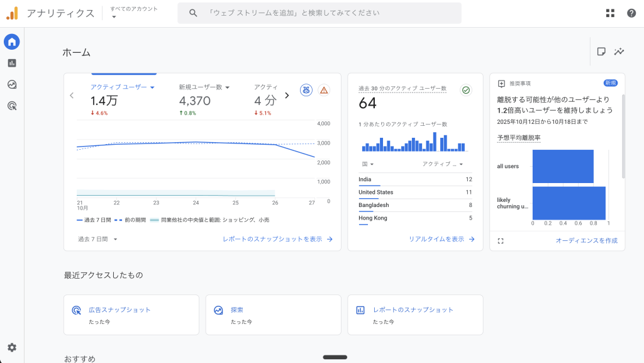644x363 pixels.
Task: Click the benchmark awards icon on the metrics card
Action: 306,91
